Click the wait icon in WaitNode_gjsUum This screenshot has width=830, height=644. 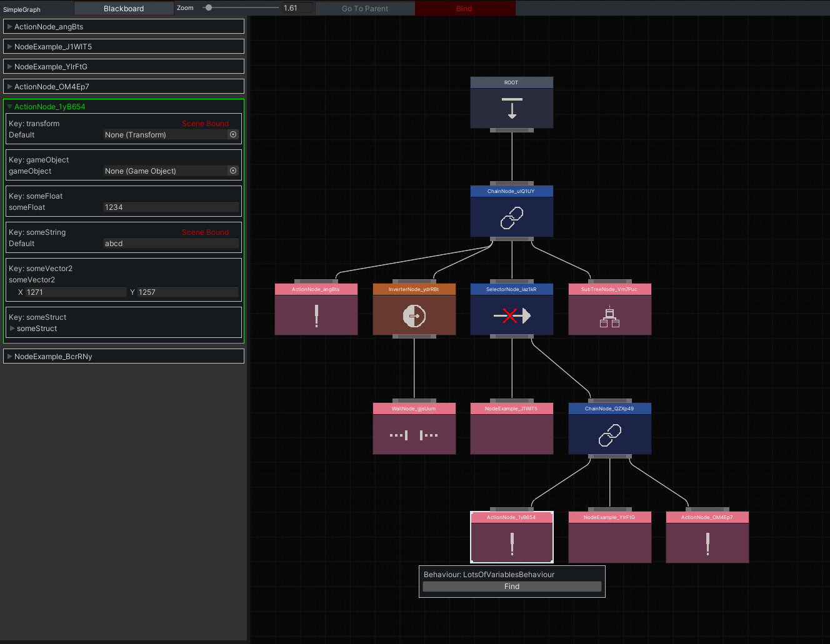point(414,435)
